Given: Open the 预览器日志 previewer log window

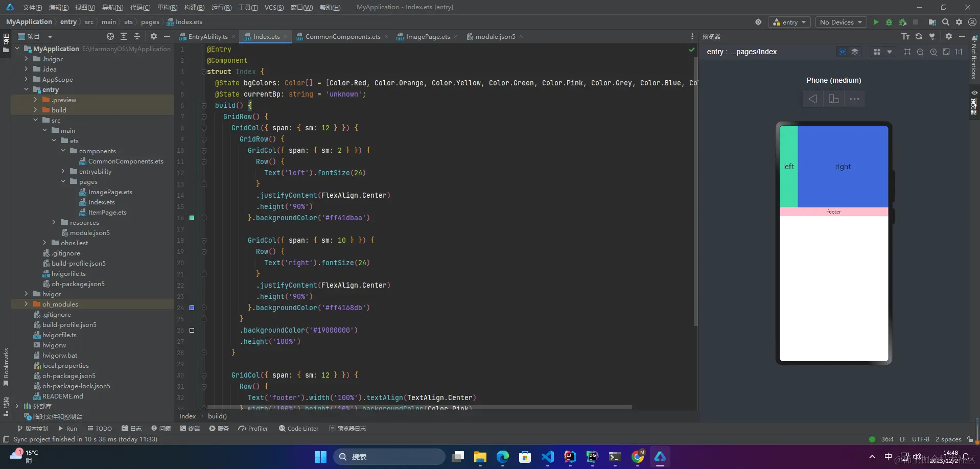Looking at the screenshot, I should pyautogui.click(x=347, y=429).
